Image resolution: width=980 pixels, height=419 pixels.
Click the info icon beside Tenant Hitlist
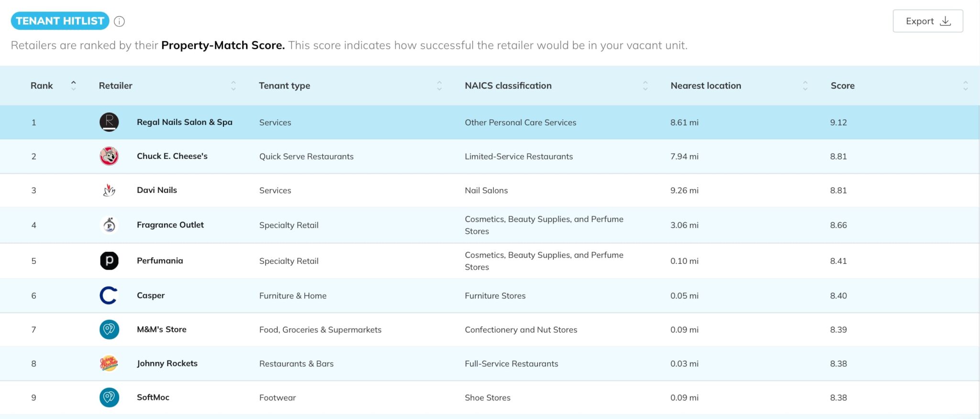(x=120, y=22)
